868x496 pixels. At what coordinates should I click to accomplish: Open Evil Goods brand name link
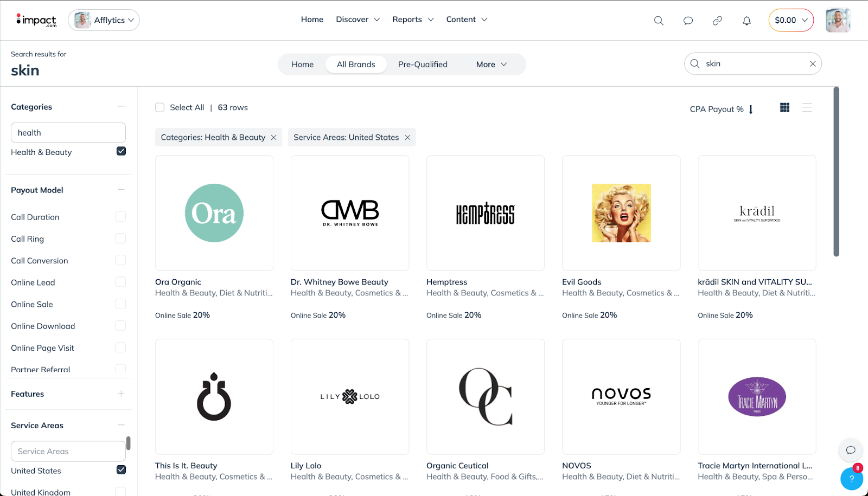coord(582,282)
